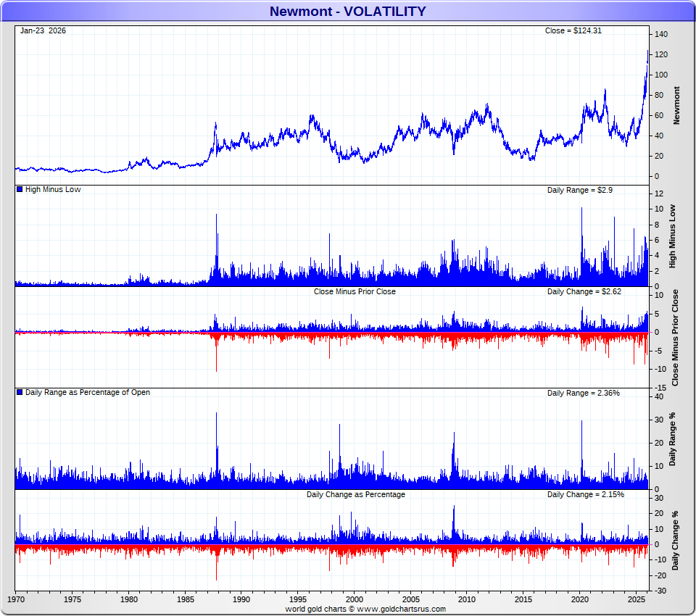This screenshot has width=696, height=616.
Task: Click the 'Daily Change = 2.15%' value
Action: [586, 494]
